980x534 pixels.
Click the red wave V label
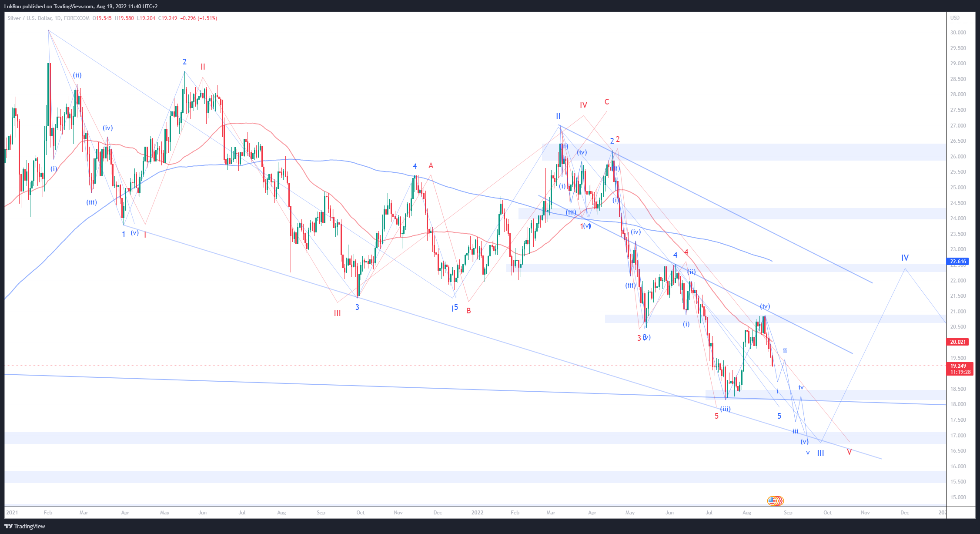click(x=849, y=452)
